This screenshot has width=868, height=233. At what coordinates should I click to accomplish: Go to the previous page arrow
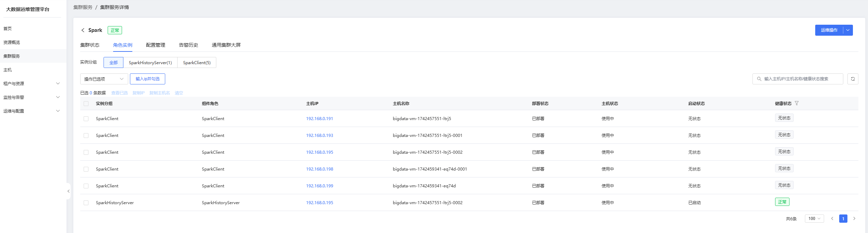click(832, 219)
